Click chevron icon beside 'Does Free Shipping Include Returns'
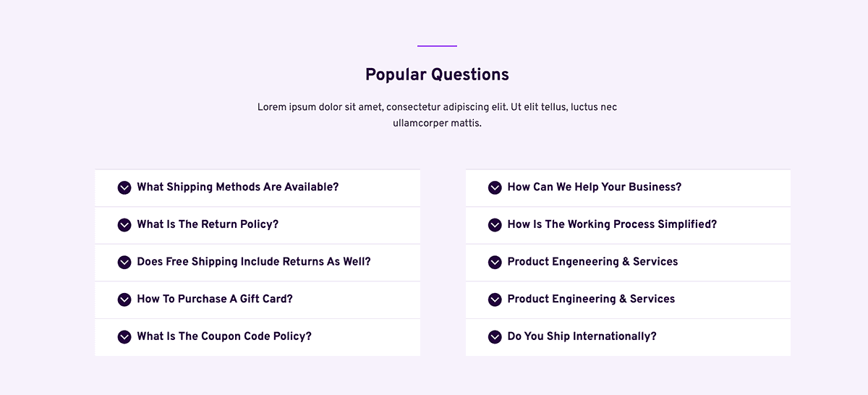This screenshot has height=395, width=868. click(124, 262)
